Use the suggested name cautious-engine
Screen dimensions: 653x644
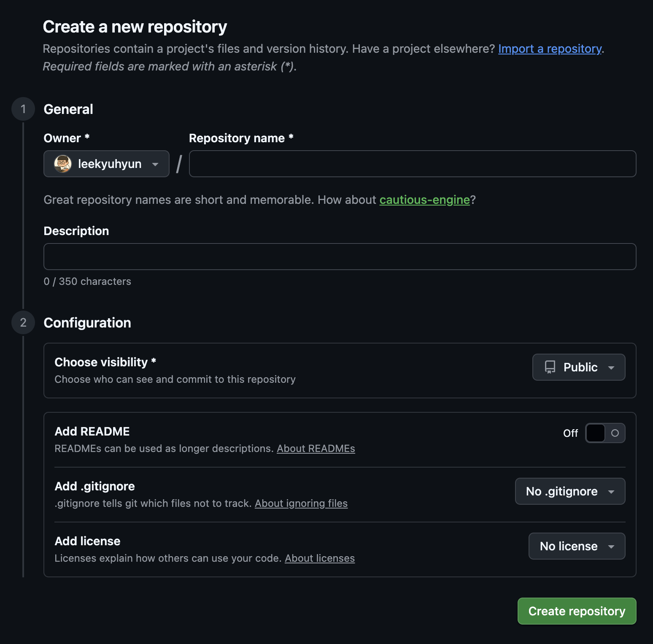[x=424, y=200]
